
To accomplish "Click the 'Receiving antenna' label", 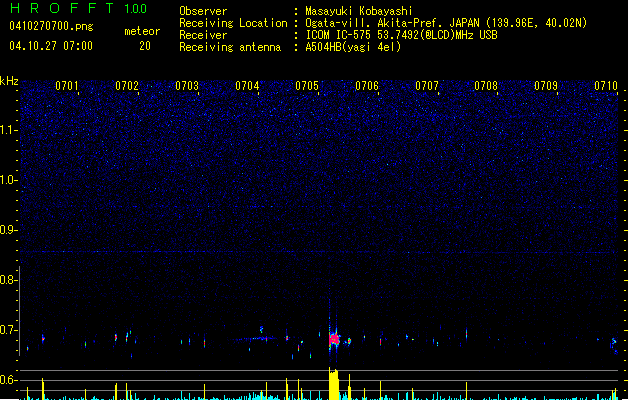I will [230, 47].
